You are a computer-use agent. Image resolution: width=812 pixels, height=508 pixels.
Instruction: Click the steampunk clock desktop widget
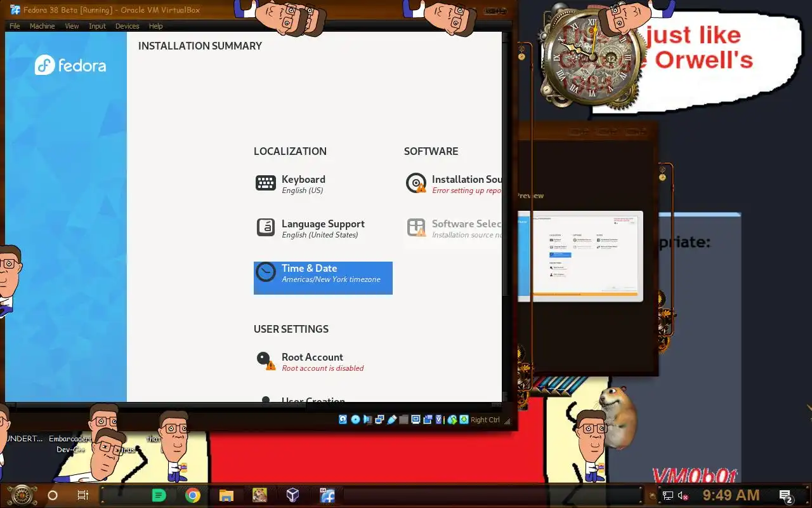[591, 58]
